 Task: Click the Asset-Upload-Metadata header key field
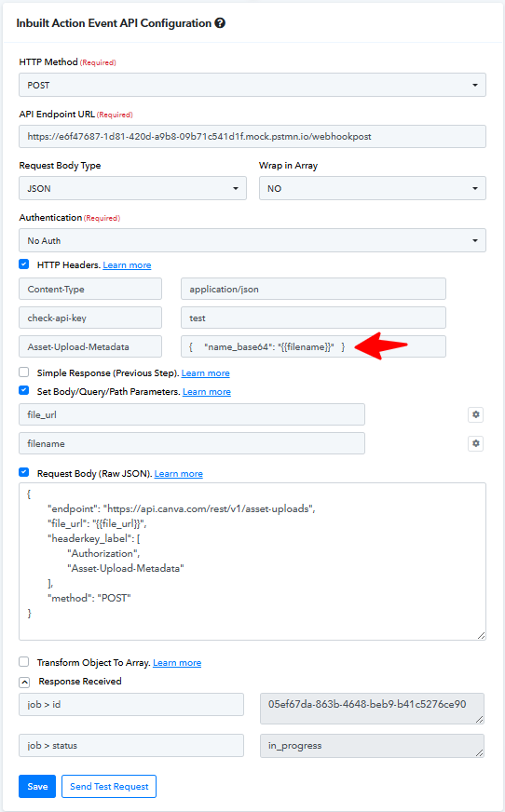point(90,347)
